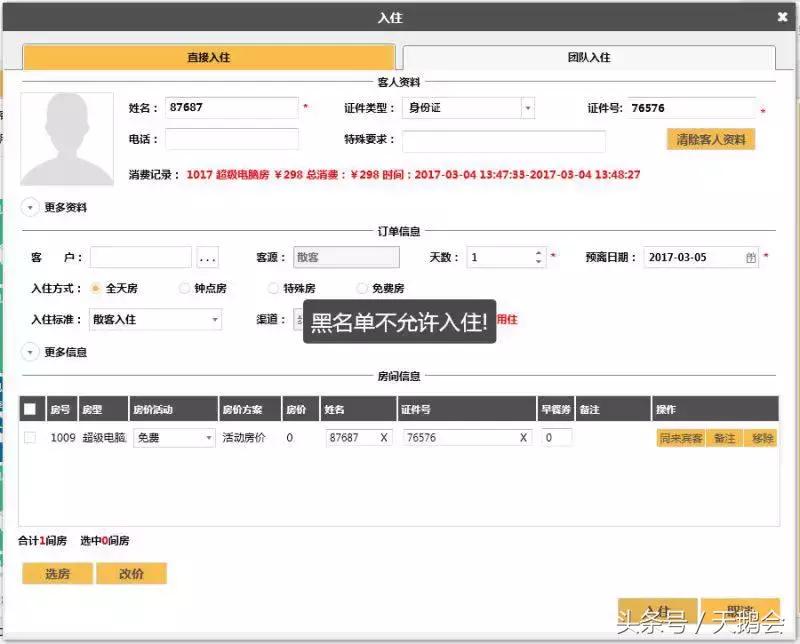
Task: Open the 预离日期 calendar picker icon
Action: (x=751, y=257)
